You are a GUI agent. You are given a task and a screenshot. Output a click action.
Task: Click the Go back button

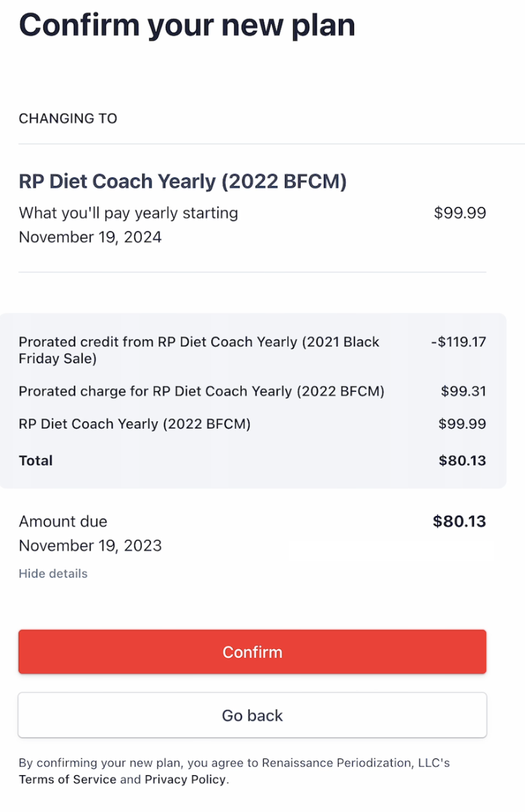[x=252, y=716]
